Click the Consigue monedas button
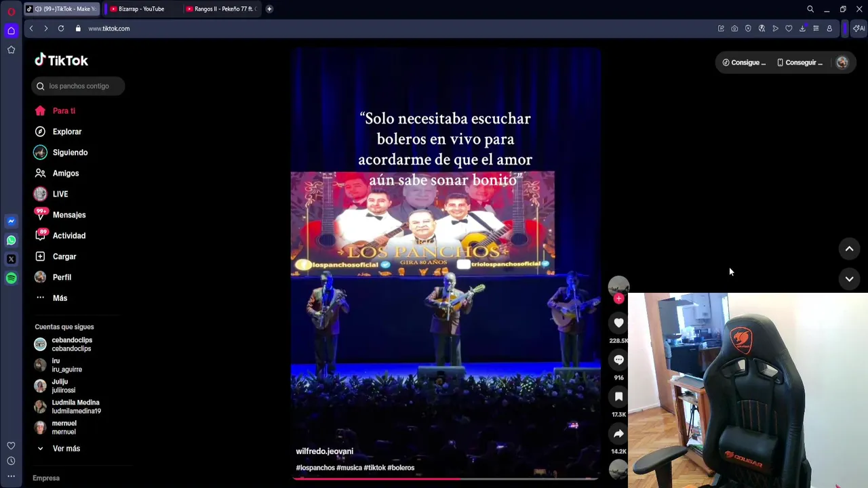Screen dimensions: 868x488 [744, 62]
